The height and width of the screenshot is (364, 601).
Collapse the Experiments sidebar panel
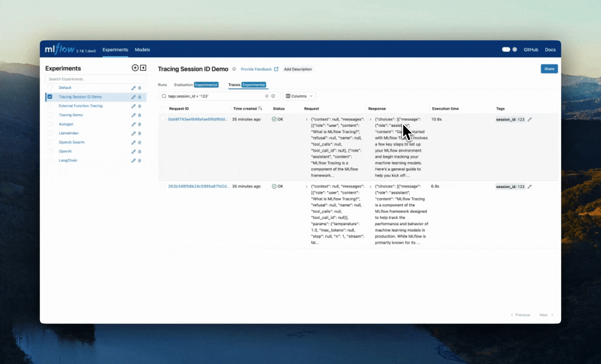(143, 68)
